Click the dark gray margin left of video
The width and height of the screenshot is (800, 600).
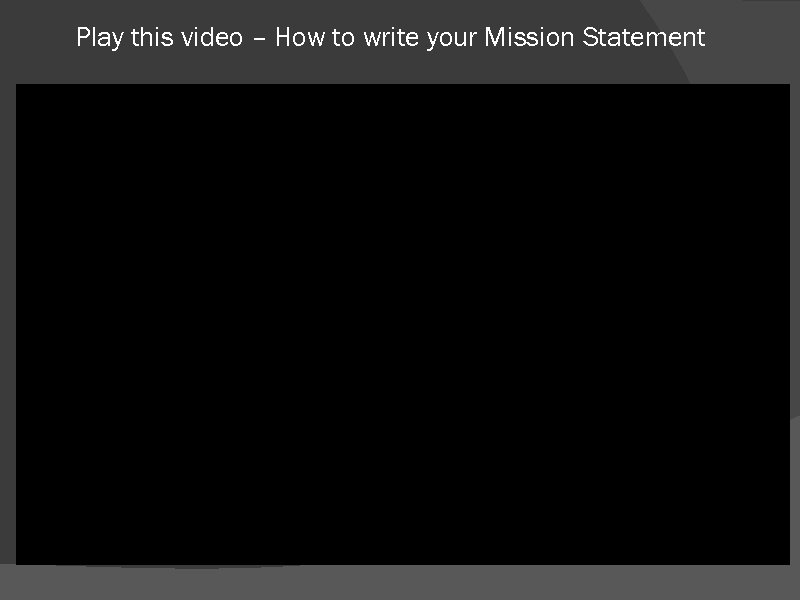8,324
